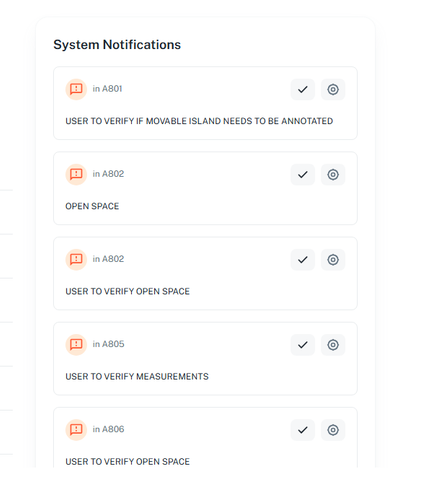The image size is (444, 500).
Task: Click the 'USER TO VERIFY MEASUREMENTS' message
Action: [x=137, y=377]
